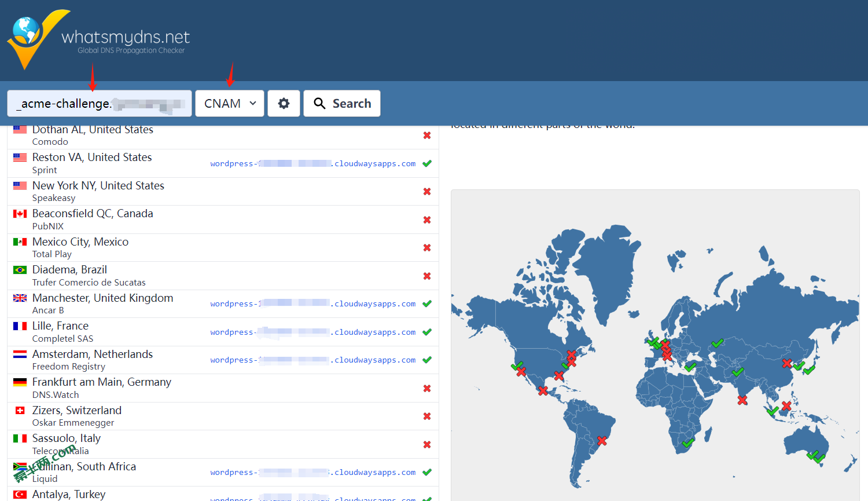
Task: Click the red X for Frankfurt am Main
Action: (x=427, y=388)
